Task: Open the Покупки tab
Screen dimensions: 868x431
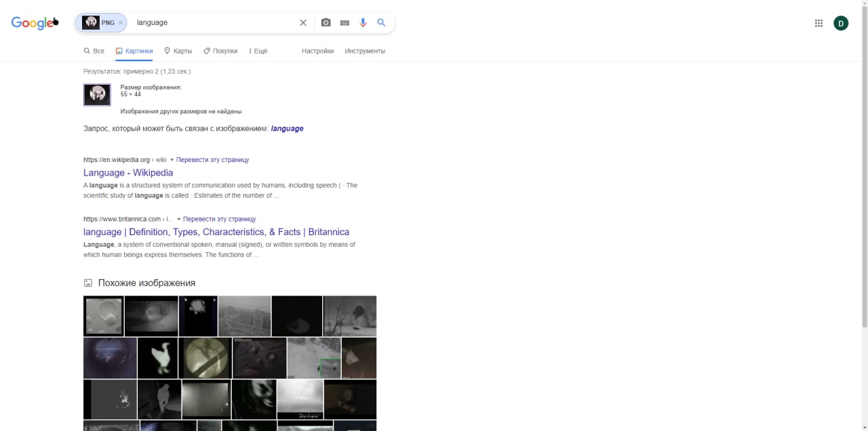Action: click(220, 51)
